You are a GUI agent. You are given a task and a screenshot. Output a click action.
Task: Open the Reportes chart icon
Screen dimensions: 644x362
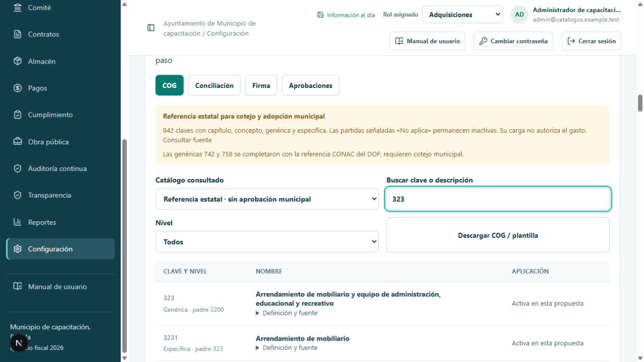point(18,222)
